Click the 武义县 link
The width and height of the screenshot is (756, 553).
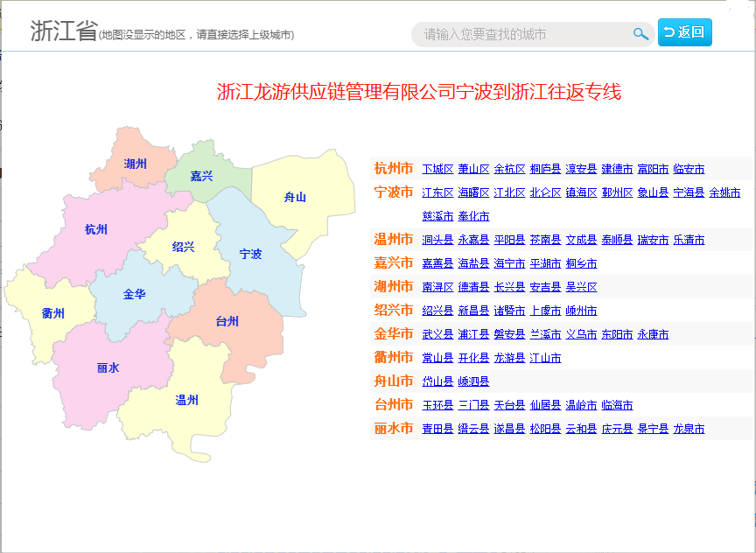(x=437, y=334)
